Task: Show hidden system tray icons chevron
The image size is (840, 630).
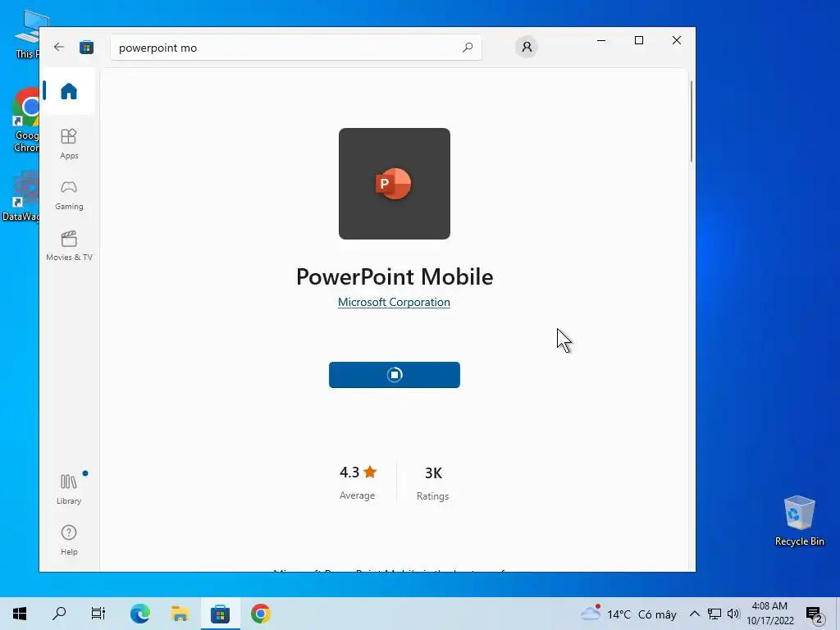Action: 694,614
